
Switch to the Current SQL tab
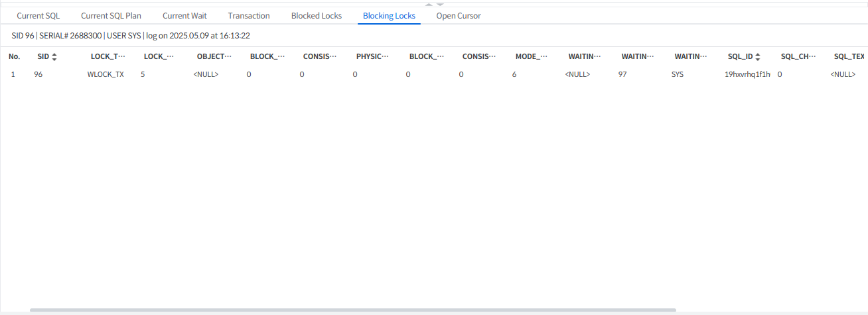coord(38,15)
